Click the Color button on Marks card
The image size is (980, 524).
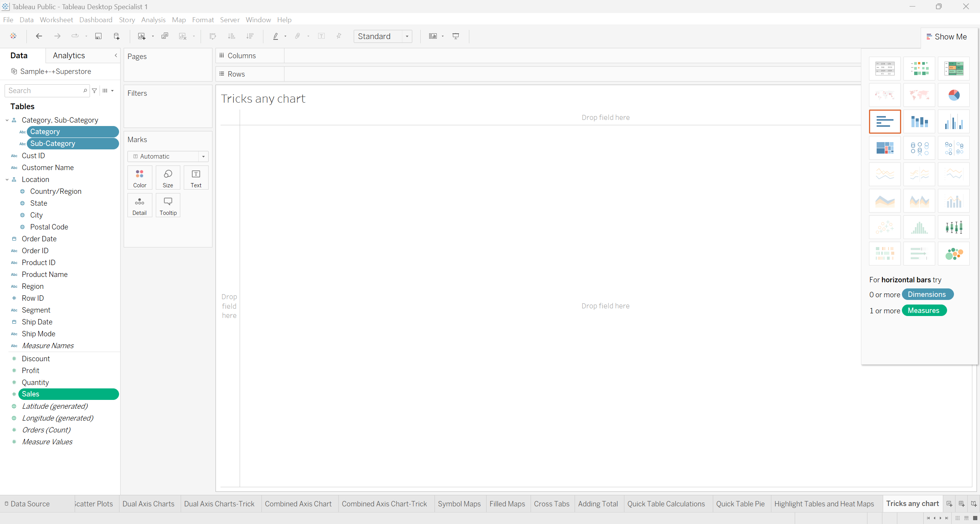coord(140,178)
